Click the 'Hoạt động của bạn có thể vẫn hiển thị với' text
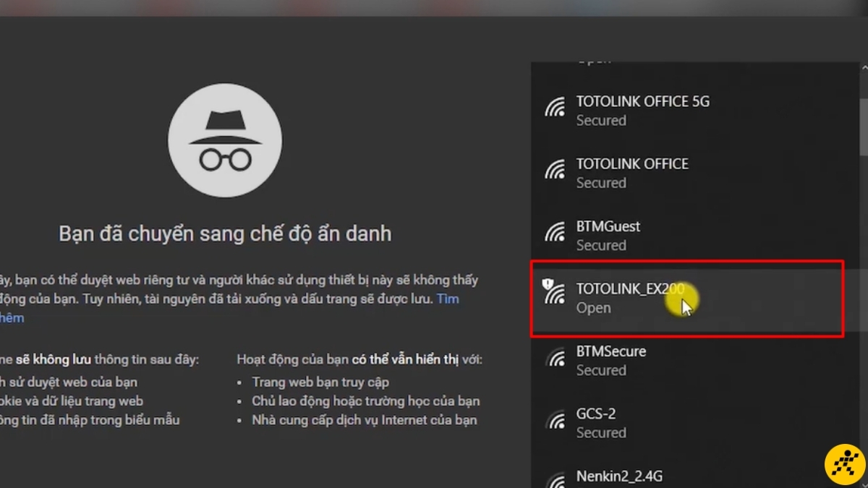868x488 pixels. (x=359, y=359)
